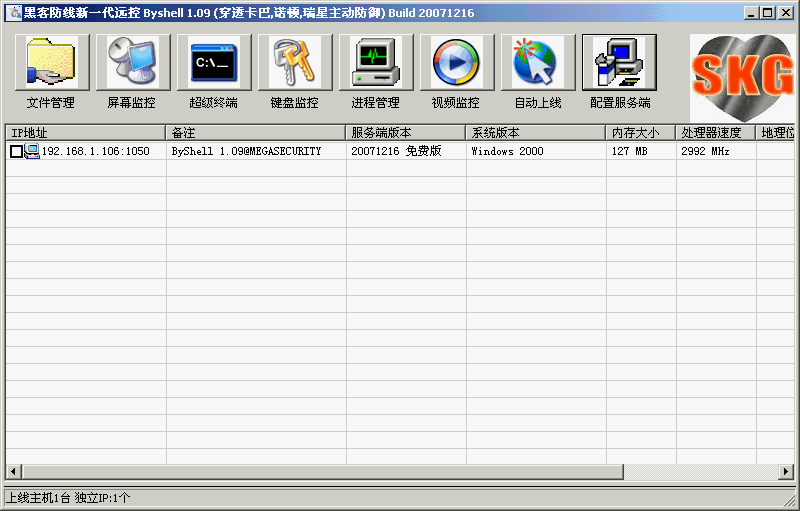The image size is (800, 511).
Task: Open the window system menu icon in title bar
Action: point(14,13)
